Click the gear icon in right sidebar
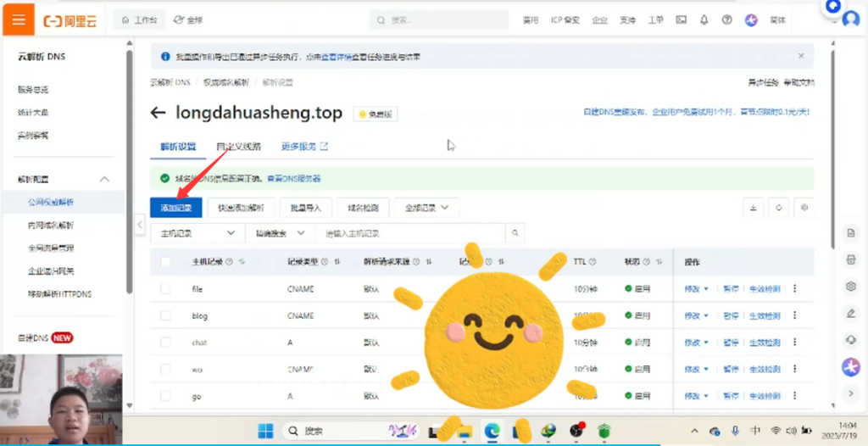This screenshot has height=446, width=868. pos(851,287)
